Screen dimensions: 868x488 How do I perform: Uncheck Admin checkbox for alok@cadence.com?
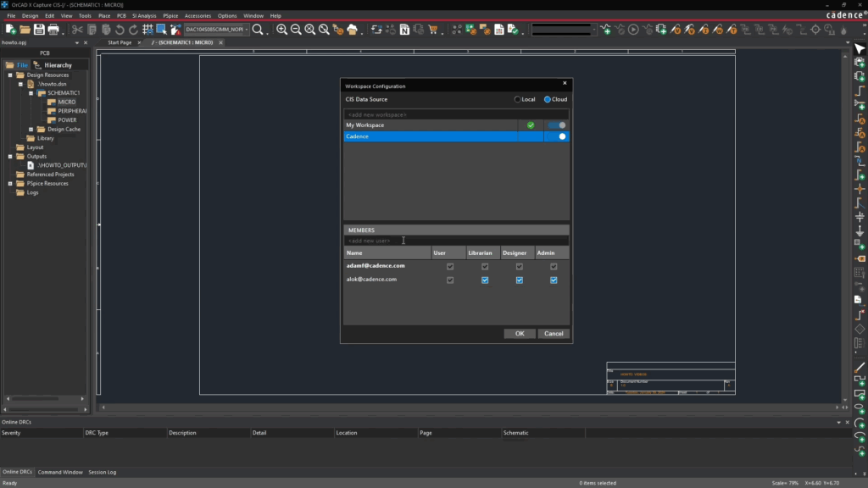(x=554, y=280)
